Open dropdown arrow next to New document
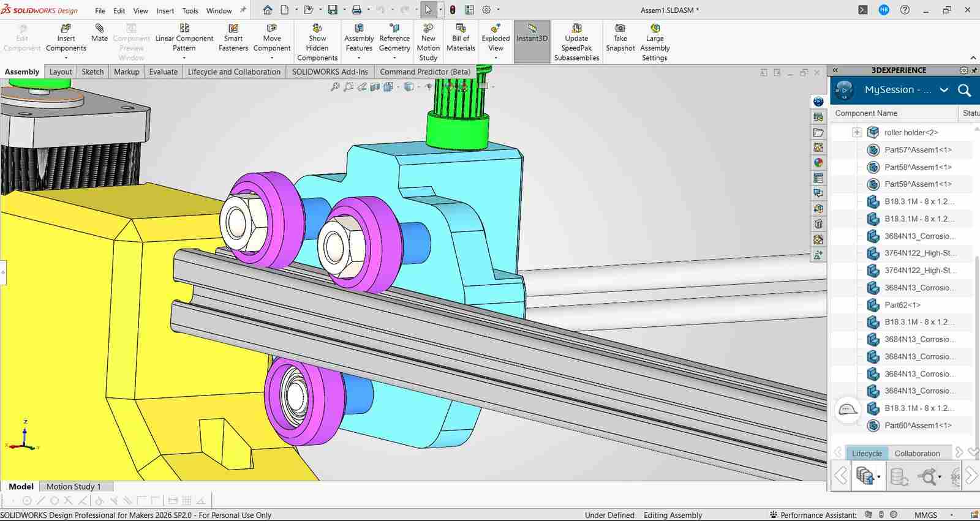The width and height of the screenshot is (980, 521). pyautogui.click(x=296, y=10)
